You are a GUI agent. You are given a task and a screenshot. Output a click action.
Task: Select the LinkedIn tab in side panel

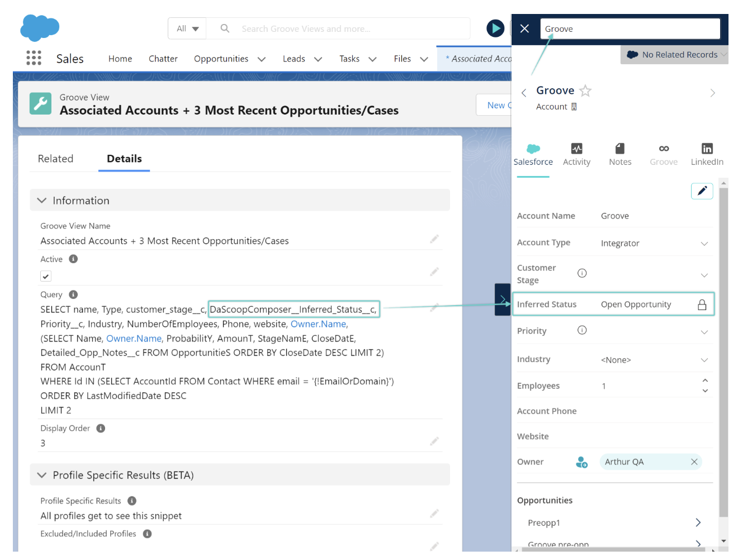pos(707,155)
